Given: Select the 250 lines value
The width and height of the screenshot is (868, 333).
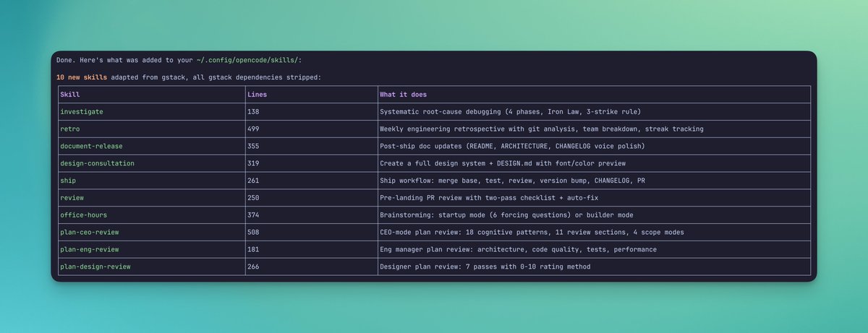Looking at the screenshot, I should [252, 198].
